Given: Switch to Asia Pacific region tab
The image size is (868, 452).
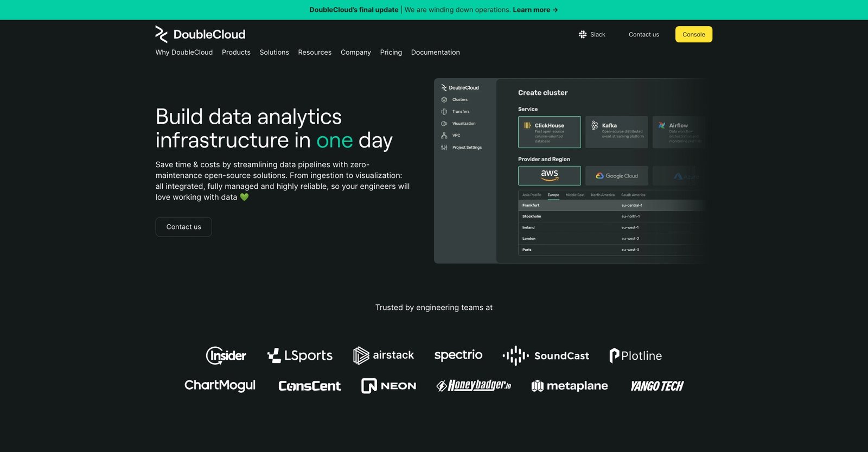Looking at the screenshot, I should (532, 195).
